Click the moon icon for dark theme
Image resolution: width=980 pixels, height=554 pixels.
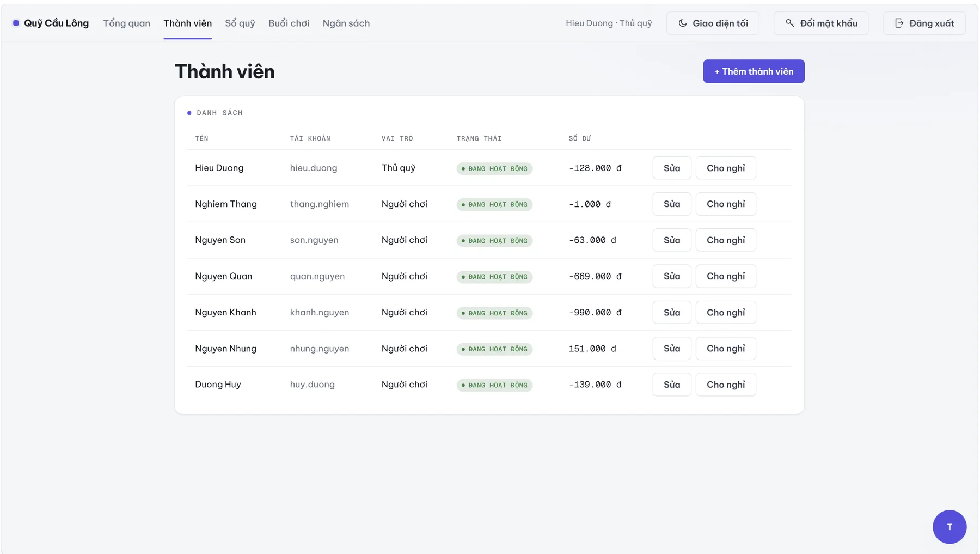pos(683,23)
